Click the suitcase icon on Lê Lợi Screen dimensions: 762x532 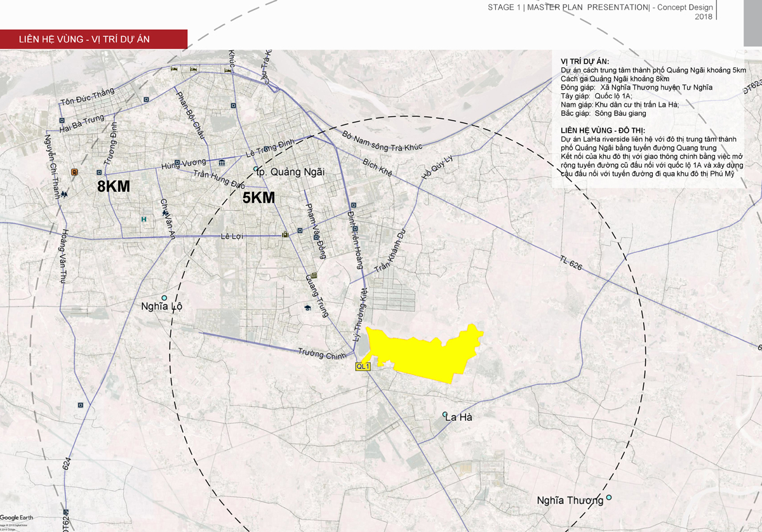[285, 235]
